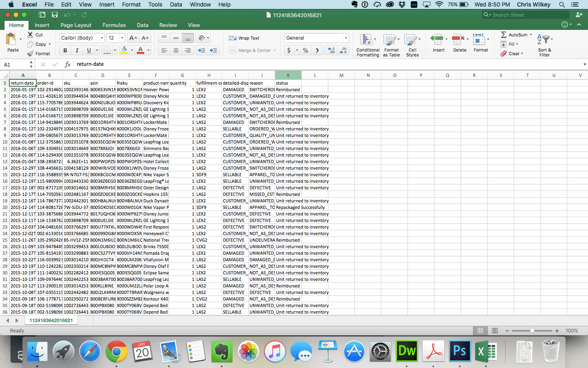588x368 pixels.
Task: Click the Save icon in title bar
Action: 55,15
